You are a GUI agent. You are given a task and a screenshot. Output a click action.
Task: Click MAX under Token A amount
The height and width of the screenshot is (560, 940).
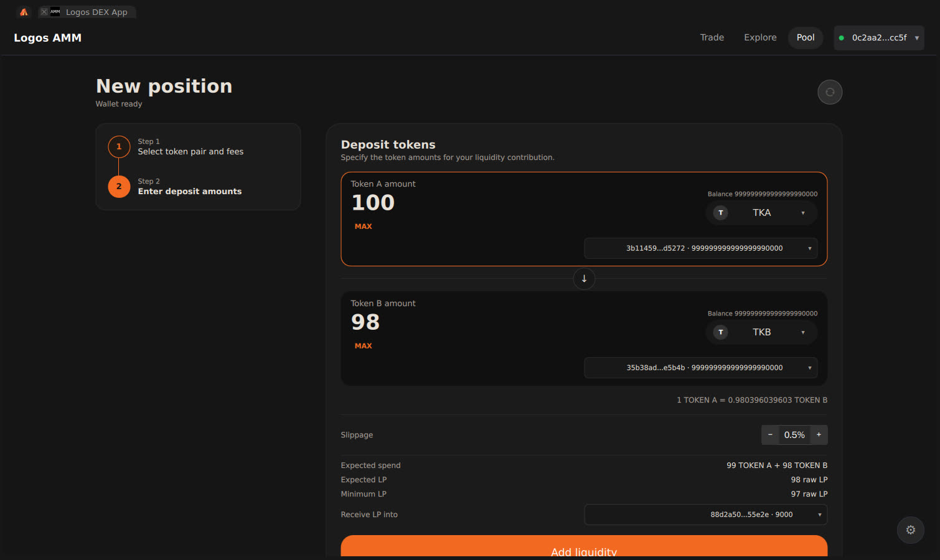click(364, 226)
